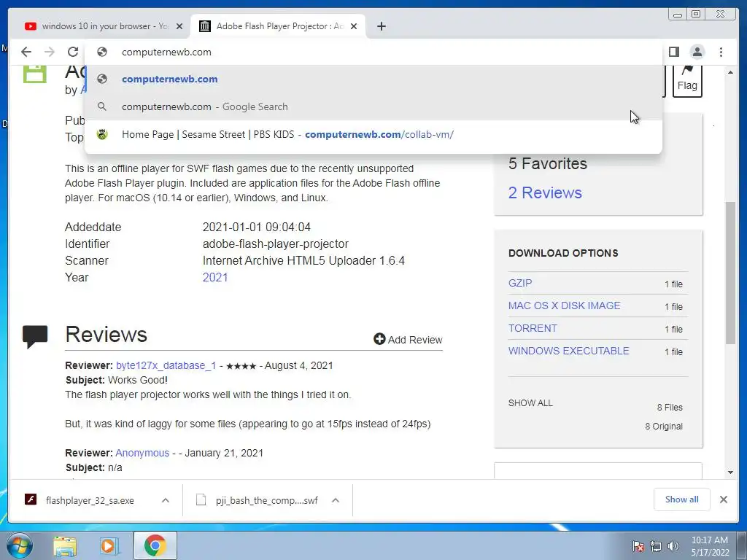Click Show all downloads
The image size is (747, 560).
(682, 499)
